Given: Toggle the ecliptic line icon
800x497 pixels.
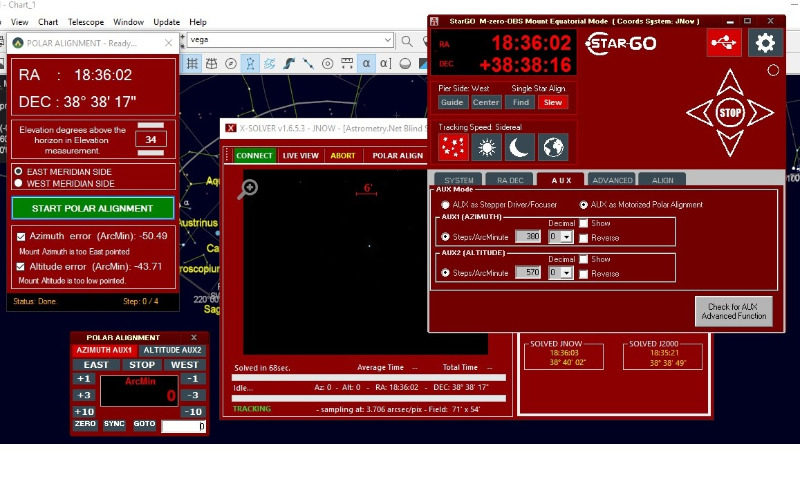Looking at the screenshot, I should (308, 64).
